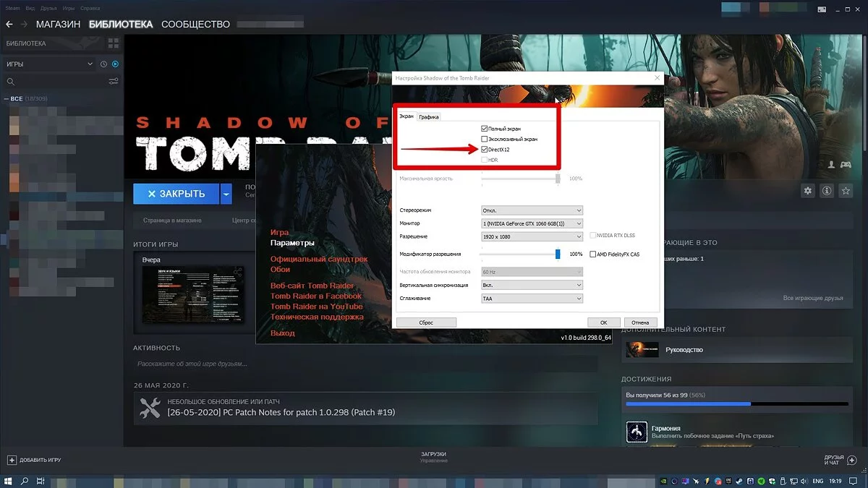Image resolution: width=868 pixels, height=488 pixels.
Task: Open the advanced filter sliders icon
Action: (114, 82)
